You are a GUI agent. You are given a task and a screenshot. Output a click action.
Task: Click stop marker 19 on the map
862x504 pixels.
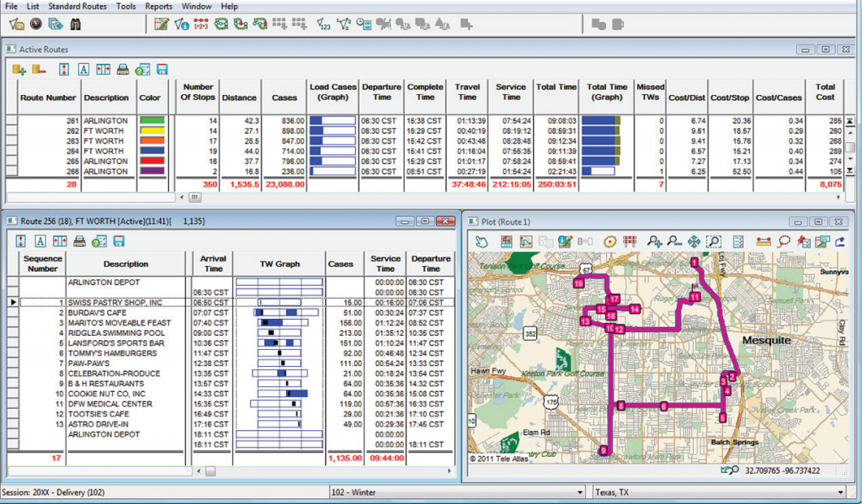pyautogui.click(x=579, y=284)
